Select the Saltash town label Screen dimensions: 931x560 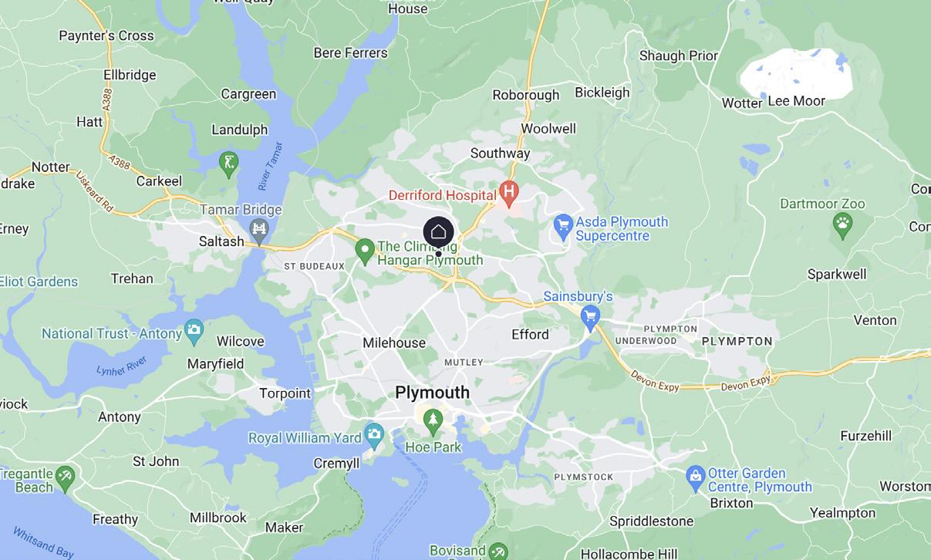221,241
